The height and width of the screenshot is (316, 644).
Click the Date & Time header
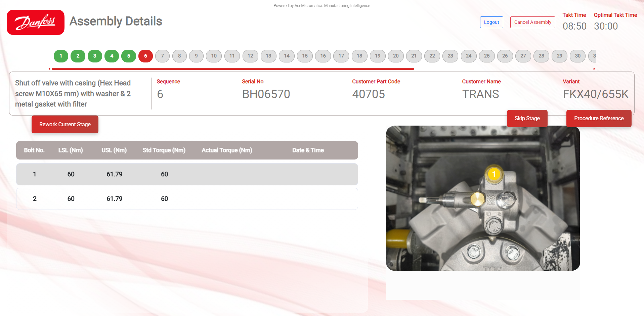coord(308,150)
